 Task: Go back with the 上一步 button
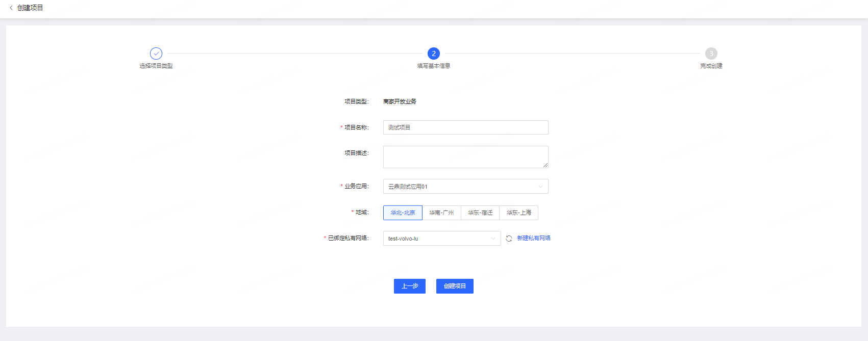pyautogui.click(x=409, y=286)
